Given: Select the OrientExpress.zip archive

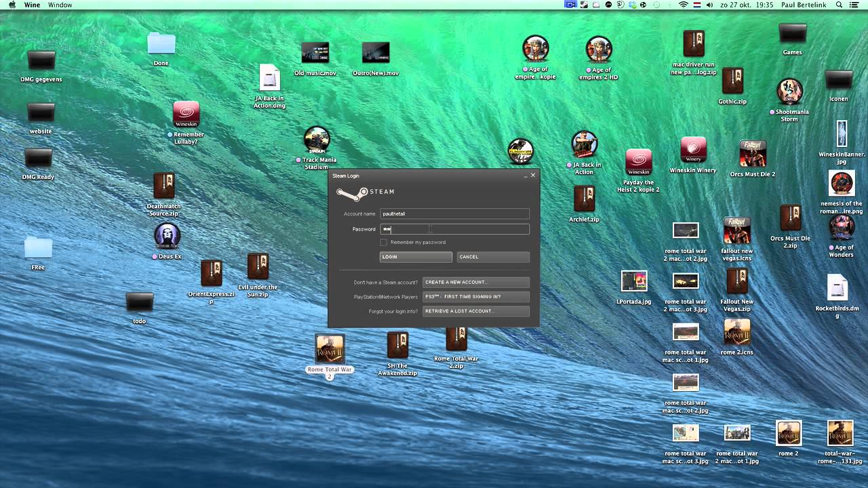Looking at the screenshot, I should tap(211, 273).
